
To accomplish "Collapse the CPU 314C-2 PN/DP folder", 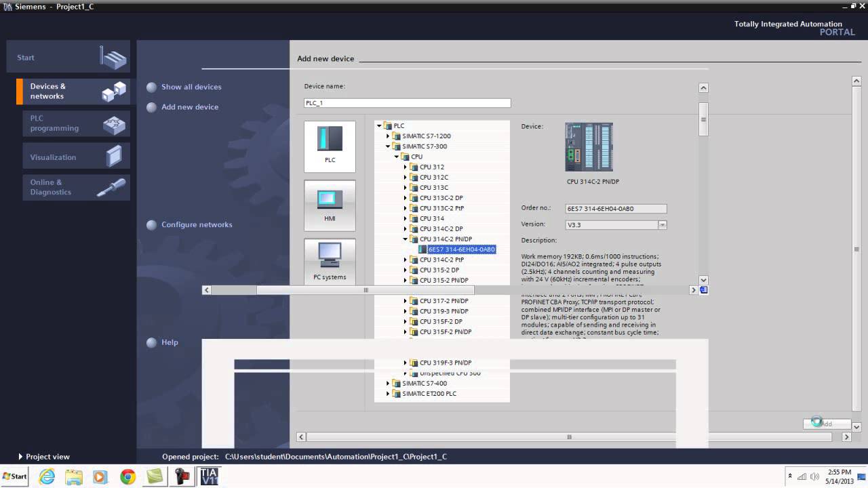I will [406, 239].
